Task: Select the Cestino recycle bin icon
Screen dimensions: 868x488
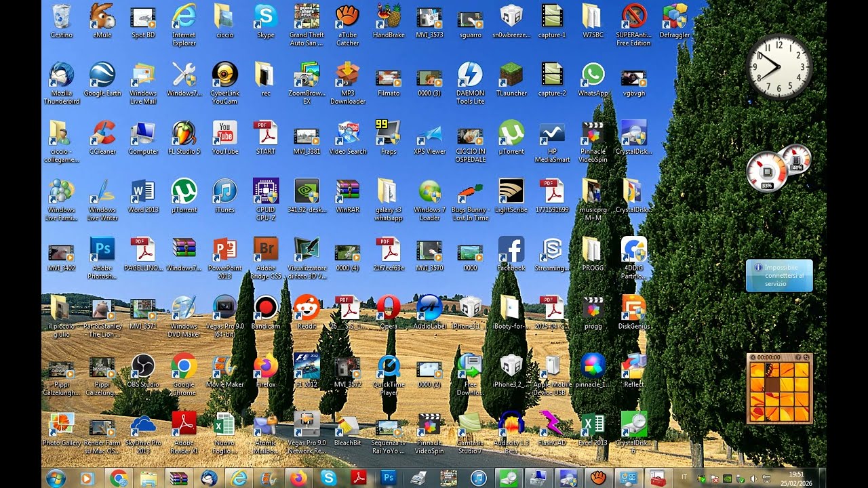Action: 62,20
